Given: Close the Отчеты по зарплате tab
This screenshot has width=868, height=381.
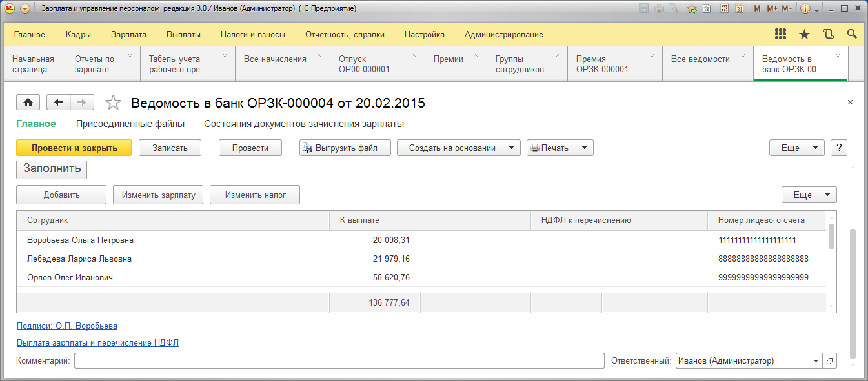Looking at the screenshot, I should coord(130,55).
